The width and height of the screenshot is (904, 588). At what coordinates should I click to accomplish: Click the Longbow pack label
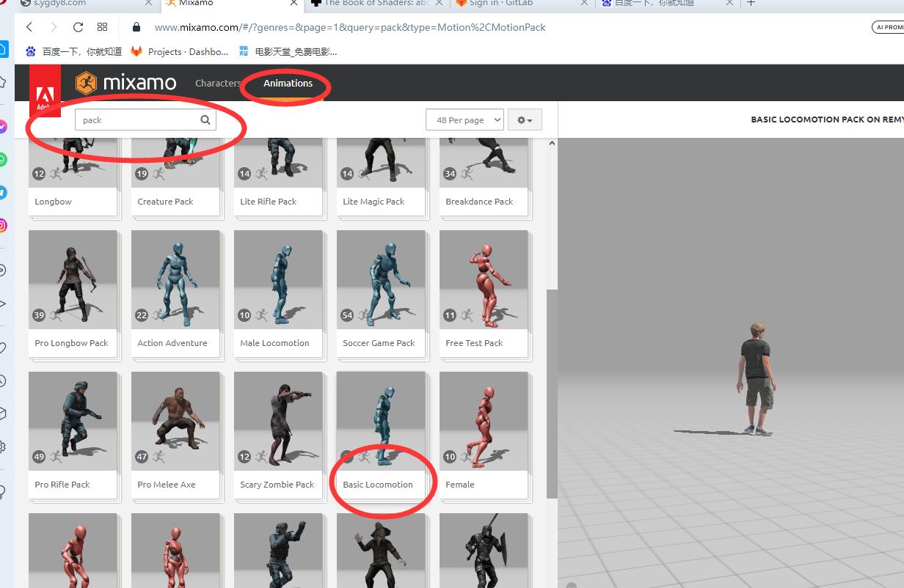coord(53,202)
